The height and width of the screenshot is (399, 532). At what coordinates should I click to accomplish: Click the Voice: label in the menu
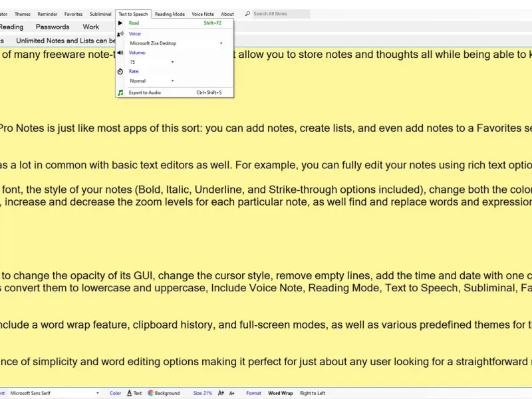(x=135, y=34)
